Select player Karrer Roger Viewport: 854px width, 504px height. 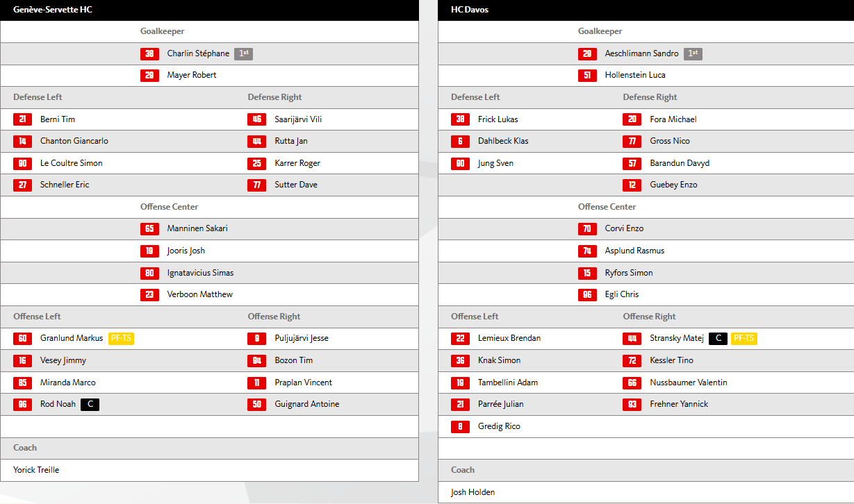pos(297,163)
